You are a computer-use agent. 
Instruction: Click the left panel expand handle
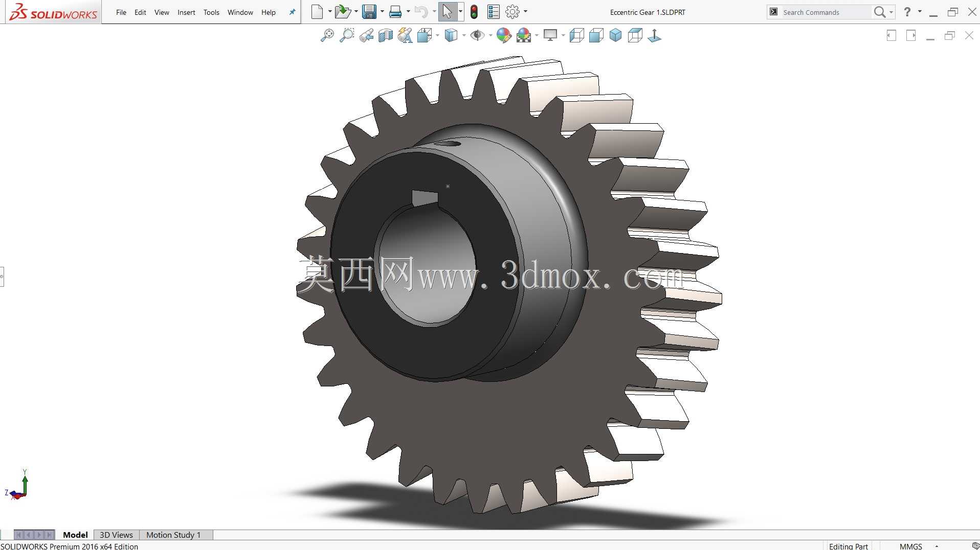coord(2,277)
